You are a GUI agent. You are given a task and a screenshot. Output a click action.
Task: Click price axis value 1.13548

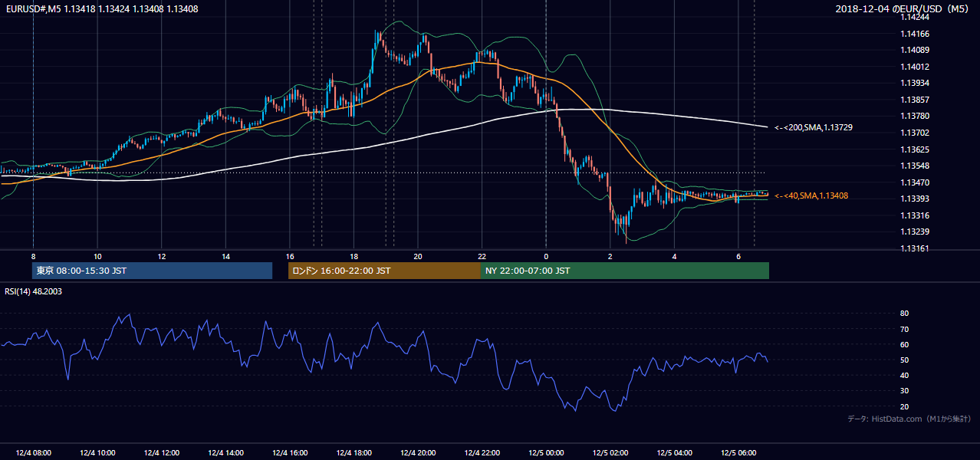click(x=914, y=166)
